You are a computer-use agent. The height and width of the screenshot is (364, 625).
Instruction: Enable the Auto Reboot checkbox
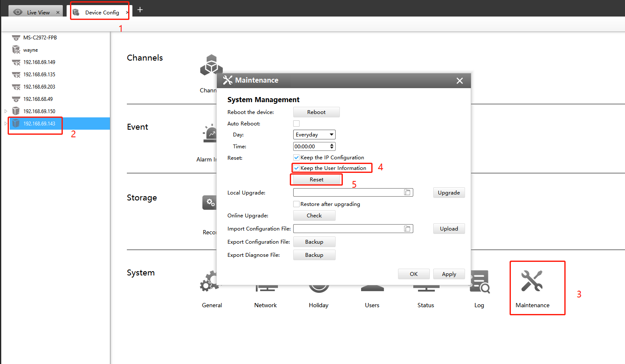point(297,124)
